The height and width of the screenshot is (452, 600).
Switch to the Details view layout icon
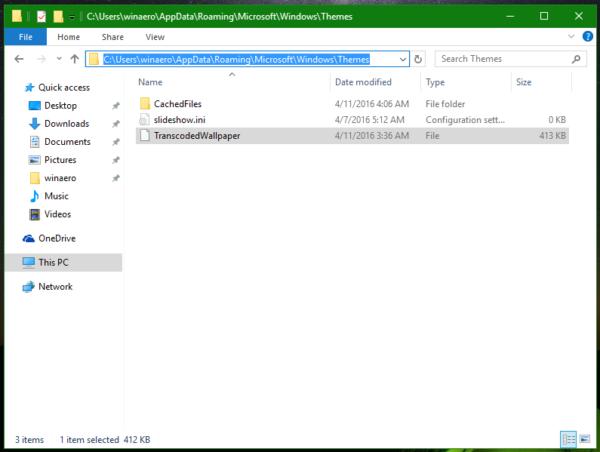tap(568, 439)
